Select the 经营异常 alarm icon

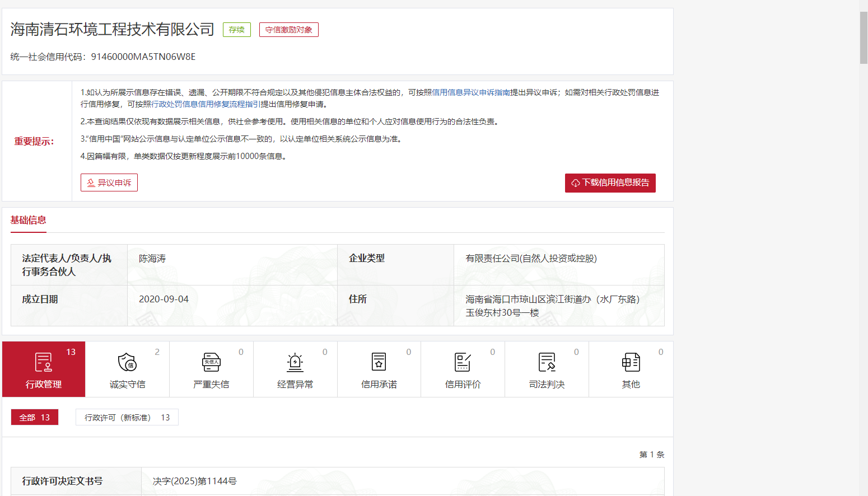[x=295, y=363]
